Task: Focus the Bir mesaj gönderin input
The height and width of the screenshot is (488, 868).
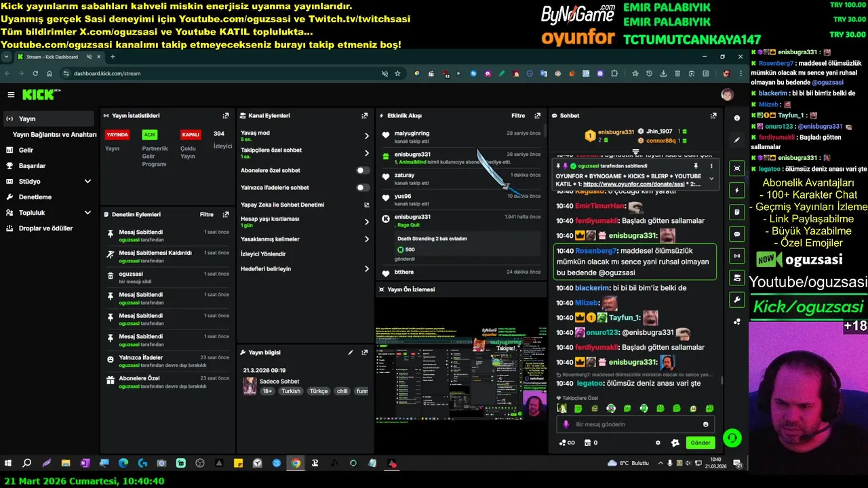Action: (635, 424)
